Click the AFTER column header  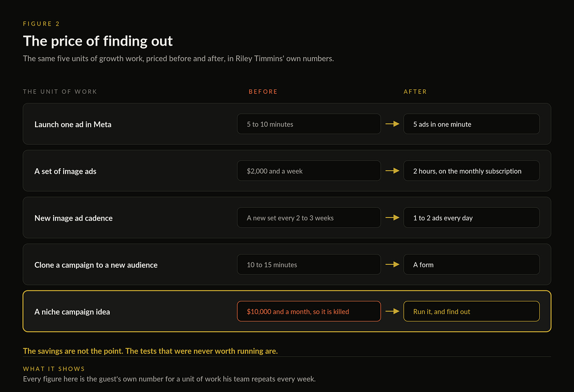tap(415, 91)
